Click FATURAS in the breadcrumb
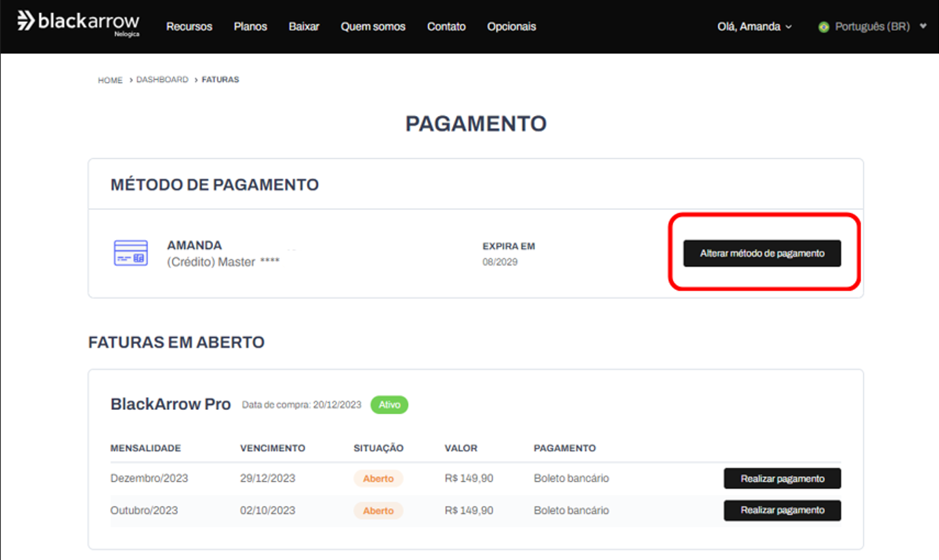 tap(220, 80)
